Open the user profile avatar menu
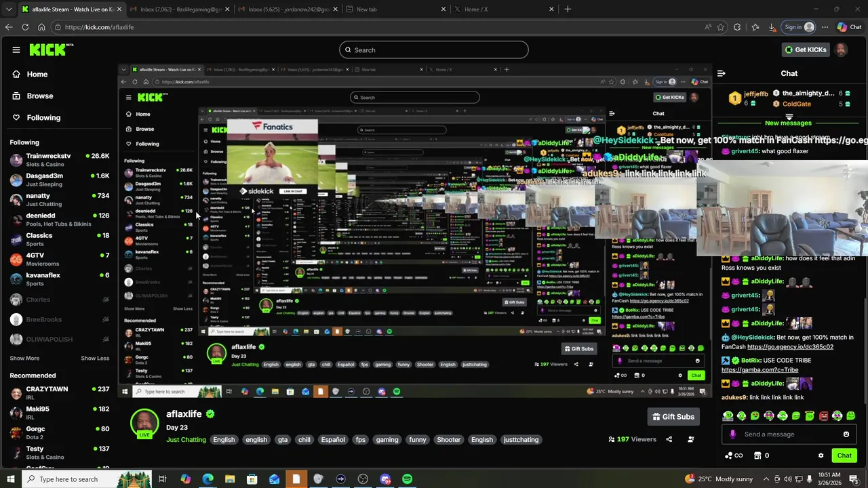Viewport: 868px width, 488px height. [x=840, y=49]
